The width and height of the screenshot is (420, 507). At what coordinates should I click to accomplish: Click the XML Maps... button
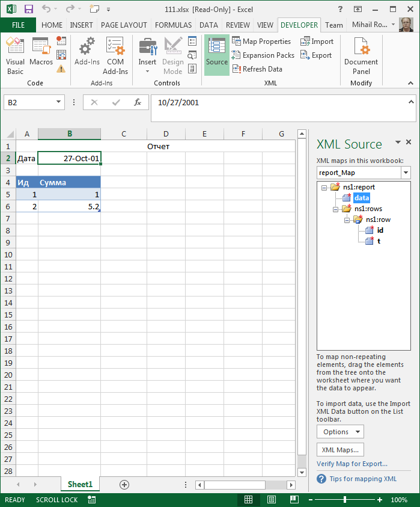340,449
